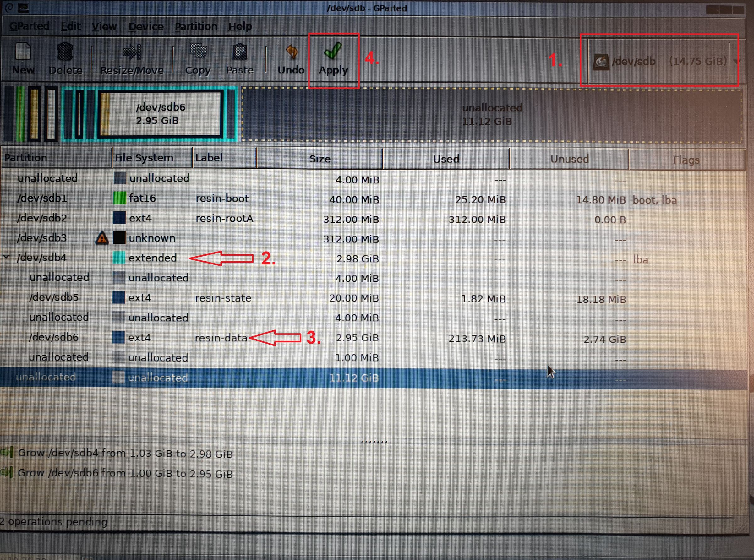
Task: Collapse the /dev/sdb4 extended partition tree
Action: 6,257
